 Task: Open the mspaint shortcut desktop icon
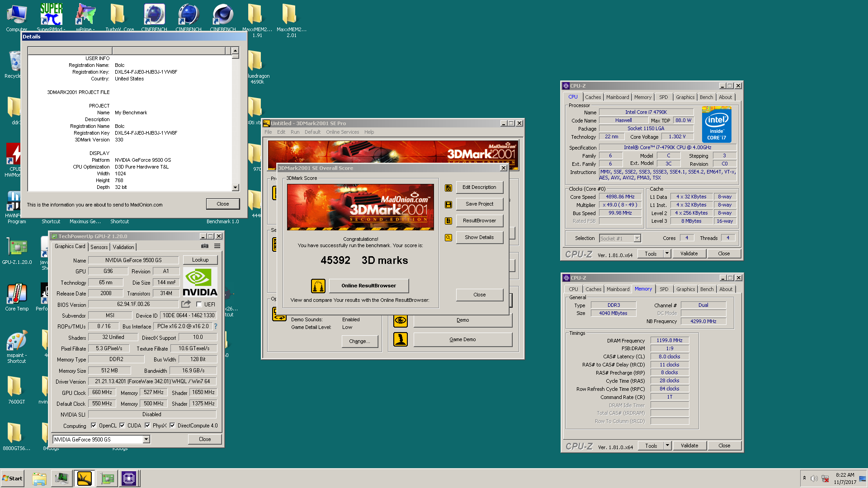pos(17,347)
